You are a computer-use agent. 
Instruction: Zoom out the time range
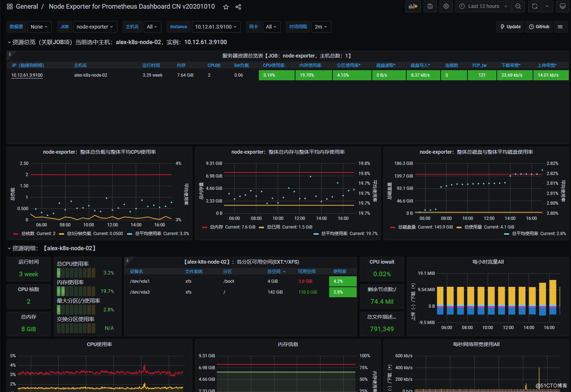(x=518, y=6)
